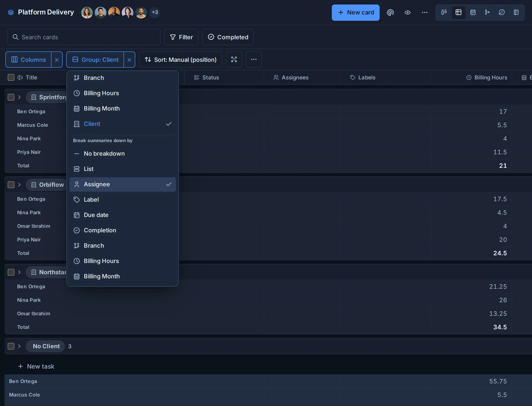Click the eye watch icon
The width and height of the screenshot is (532, 406).
pos(407,12)
